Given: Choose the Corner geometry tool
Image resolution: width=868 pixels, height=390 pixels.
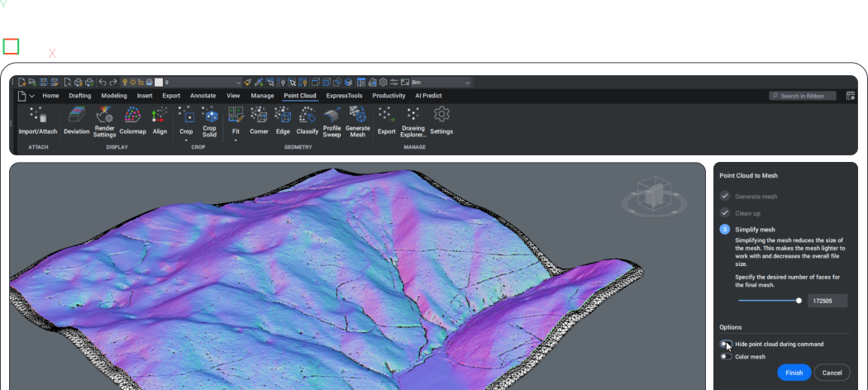Looking at the screenshot, I should pyautogui.click(x=259, y=121).
